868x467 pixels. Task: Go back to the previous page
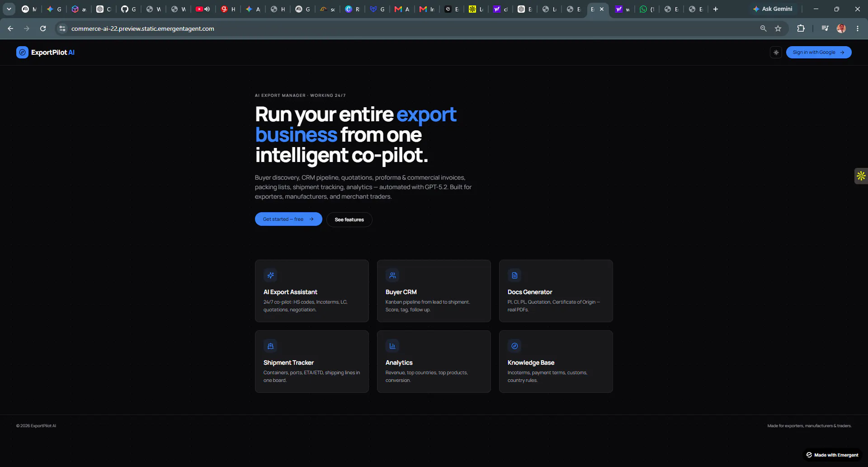pyautogui.click(x=10, y=29)
